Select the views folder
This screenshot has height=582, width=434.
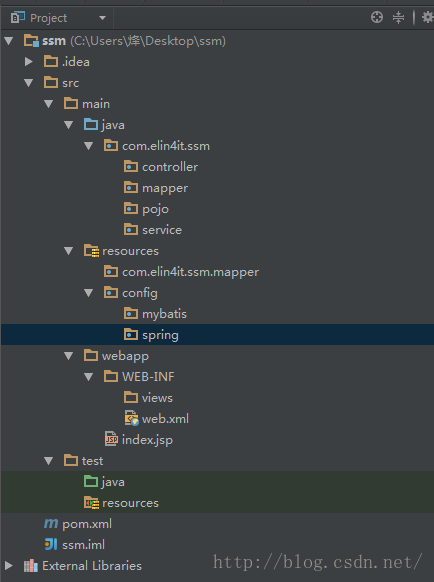[x=157, y=398]
